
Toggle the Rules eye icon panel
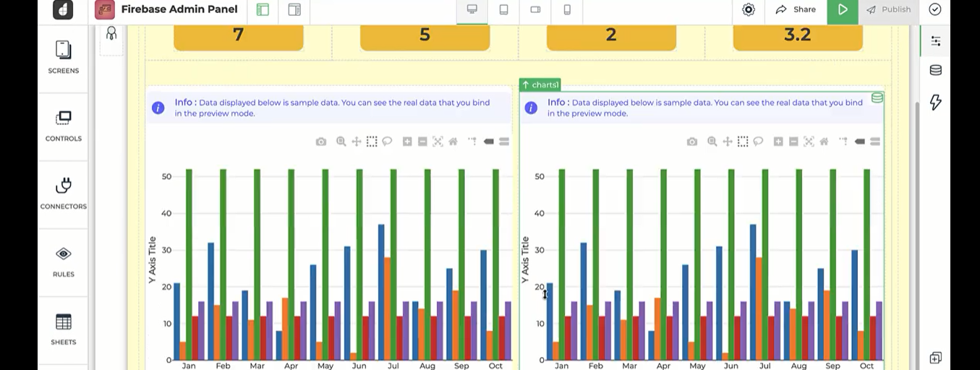point(63,261)
